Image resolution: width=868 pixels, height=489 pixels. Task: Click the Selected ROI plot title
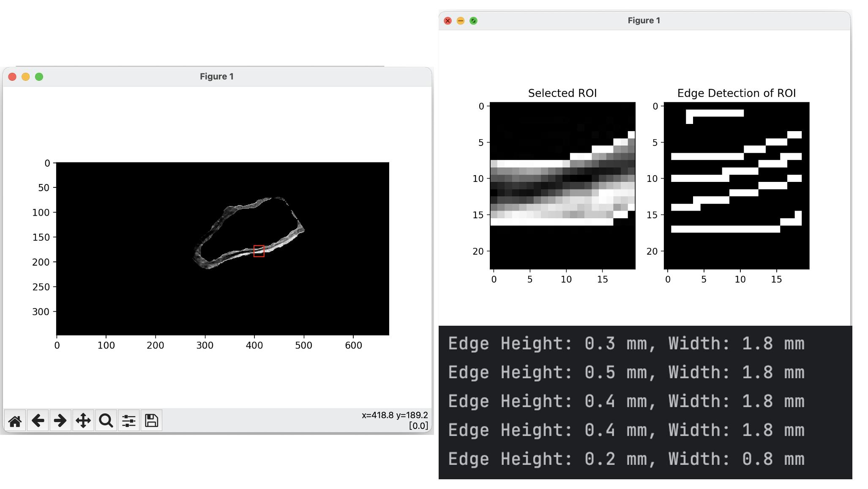[x=562, y=93]
